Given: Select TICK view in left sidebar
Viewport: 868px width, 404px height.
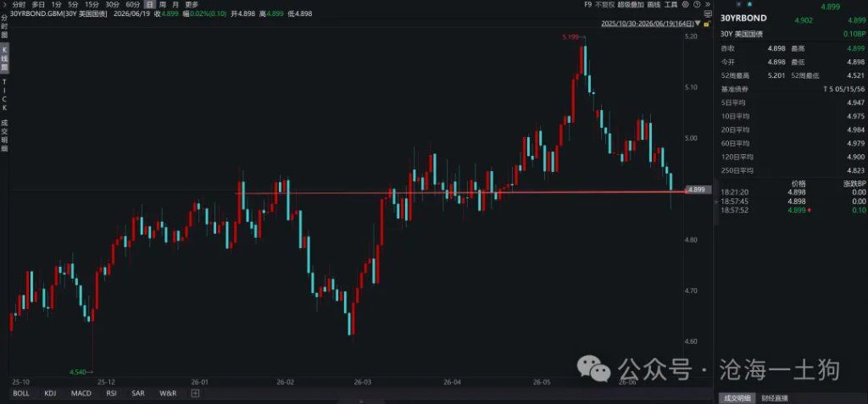Looking at the screenshot, I should coord(4,95).
